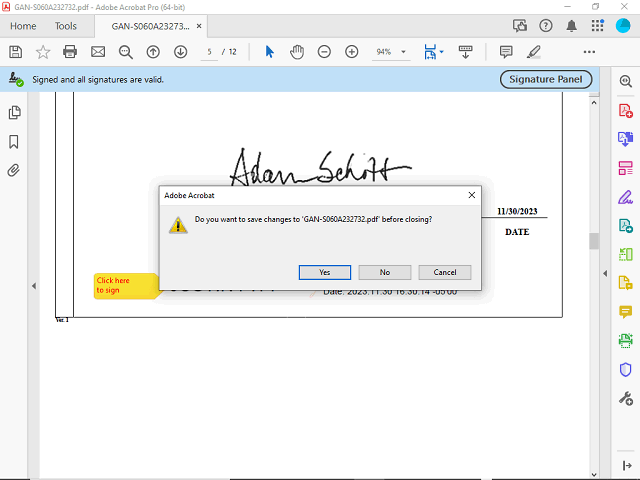Open the search zoom tool in right pane
The width and height of the screenshot is (640, 480).
pyautogui.click(x=625, y=81)
